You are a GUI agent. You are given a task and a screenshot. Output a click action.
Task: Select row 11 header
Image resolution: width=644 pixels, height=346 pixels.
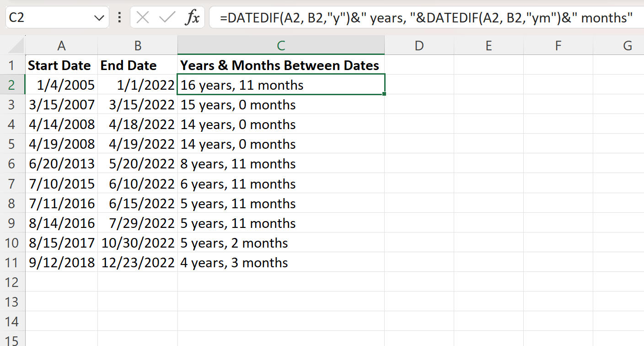(12, 262)
